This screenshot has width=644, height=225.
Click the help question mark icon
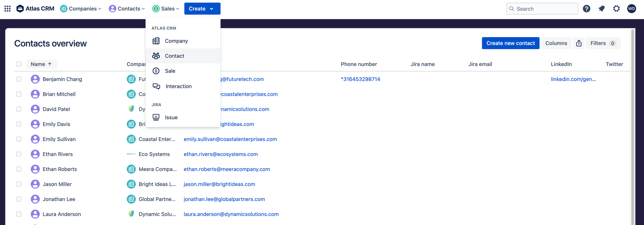pyautogui.click(x=586, y=9)
